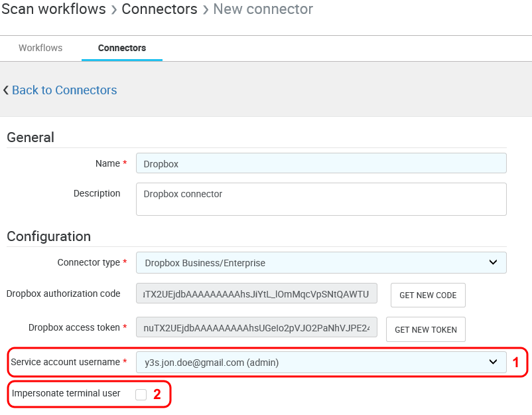Click the Dropbox authorization code field
This screenshot has height=415, width=532.
[x=256, y=294]
